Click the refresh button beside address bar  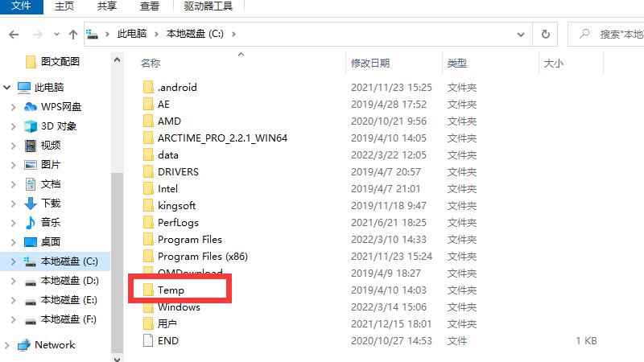546,34
